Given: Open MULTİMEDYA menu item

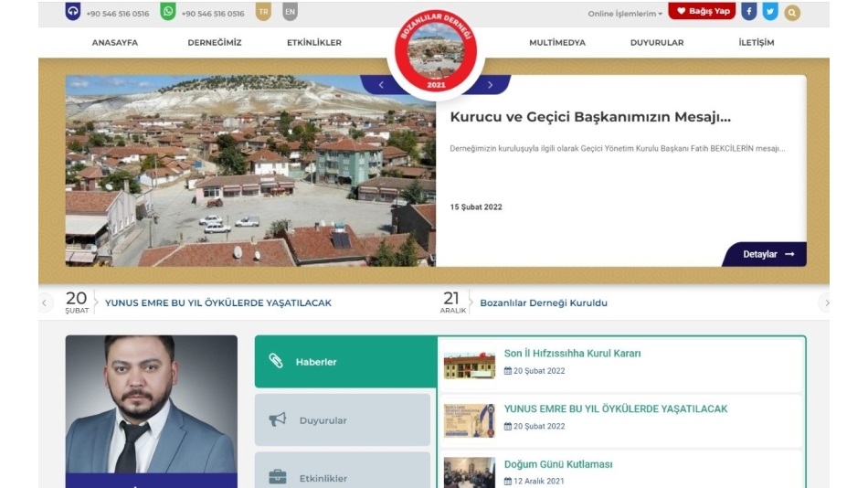Looking at the screenshot, I should coord(557,43).
